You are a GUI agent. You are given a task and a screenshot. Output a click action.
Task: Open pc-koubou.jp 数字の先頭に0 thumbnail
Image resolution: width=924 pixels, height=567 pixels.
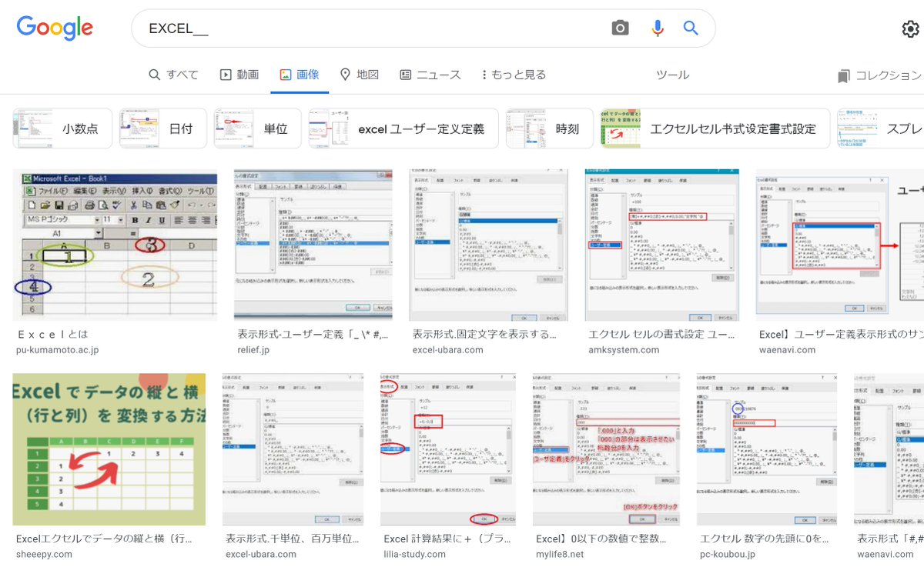[767, 450]
